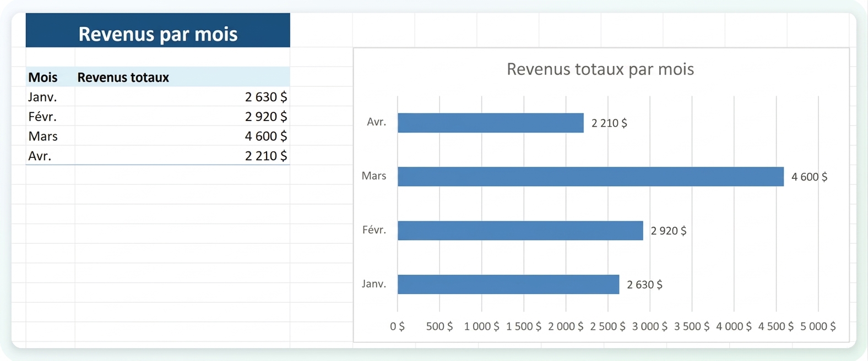Click the Févr. bar in the chart

[520, 231]
